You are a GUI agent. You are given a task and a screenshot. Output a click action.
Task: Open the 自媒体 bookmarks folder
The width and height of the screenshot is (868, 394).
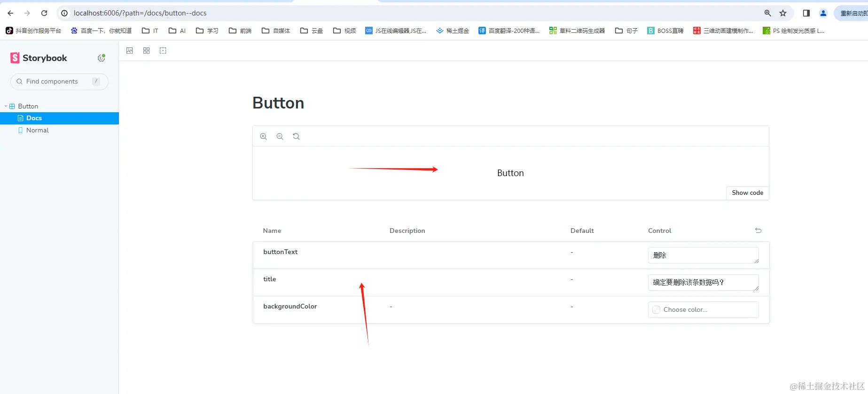click(x=276, y=31)
